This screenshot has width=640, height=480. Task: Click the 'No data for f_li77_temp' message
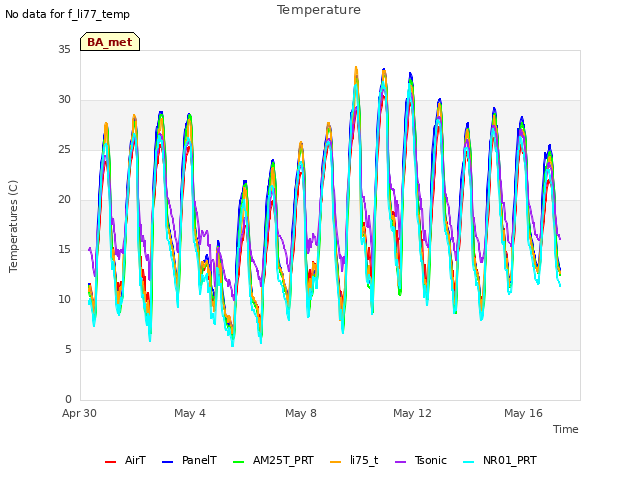[x=67, y=14]
